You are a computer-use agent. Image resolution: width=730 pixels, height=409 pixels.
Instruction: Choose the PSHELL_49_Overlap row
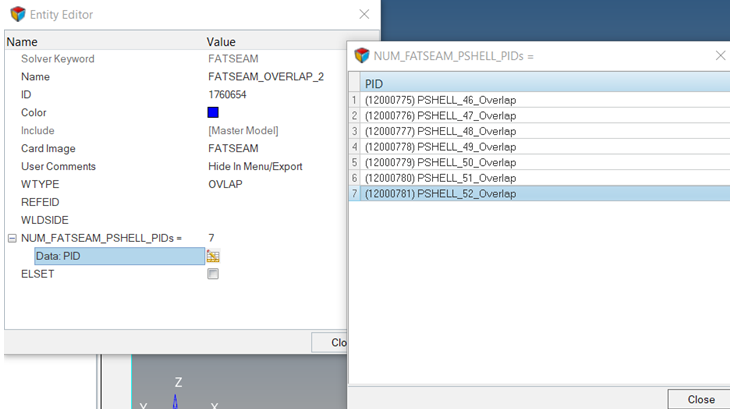(440, 147)
